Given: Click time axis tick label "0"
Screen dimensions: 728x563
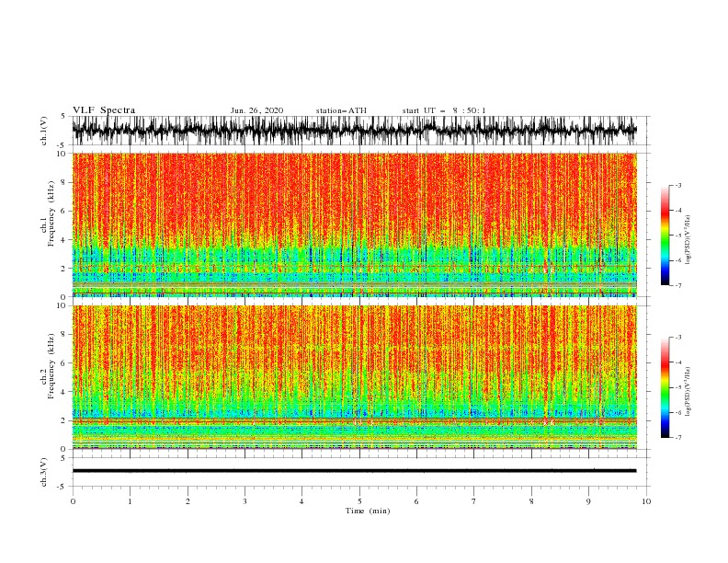Looking at the screenshot, I should pos(73,501).
